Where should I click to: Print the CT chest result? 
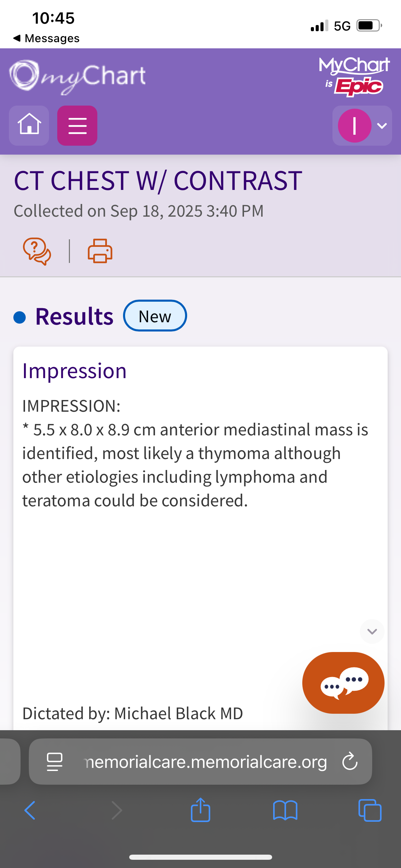tap(100, 251)
